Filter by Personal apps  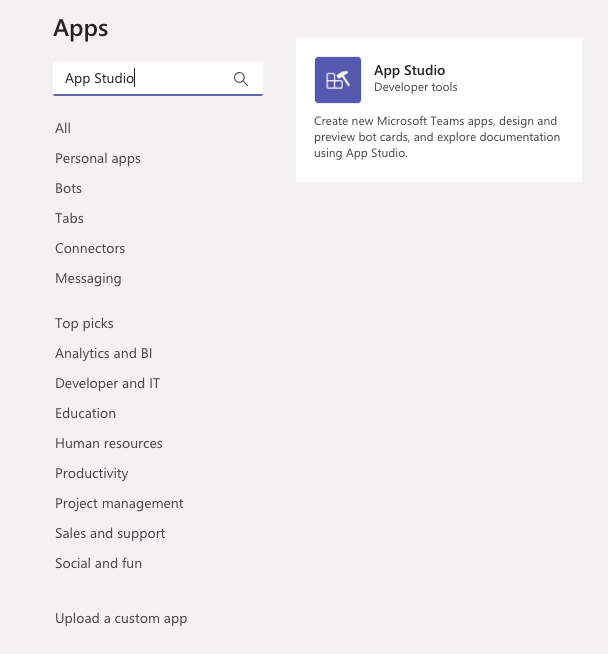coord(98,158)
